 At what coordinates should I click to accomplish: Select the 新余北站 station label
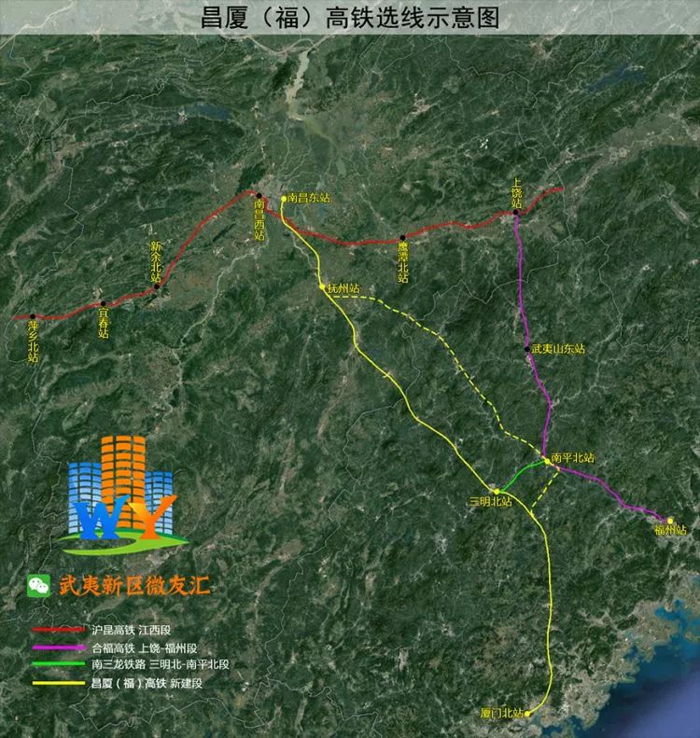(x=156, y=260)
